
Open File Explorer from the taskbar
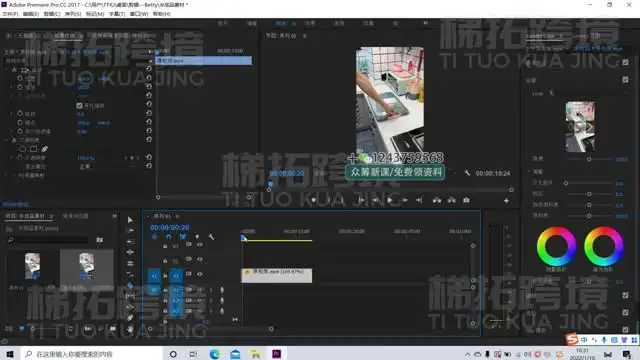point(256,354)
